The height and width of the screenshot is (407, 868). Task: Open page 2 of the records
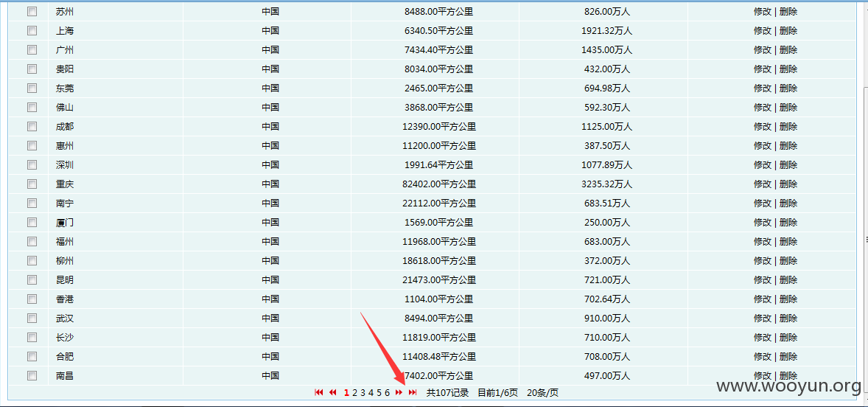[x=354, y=392]
